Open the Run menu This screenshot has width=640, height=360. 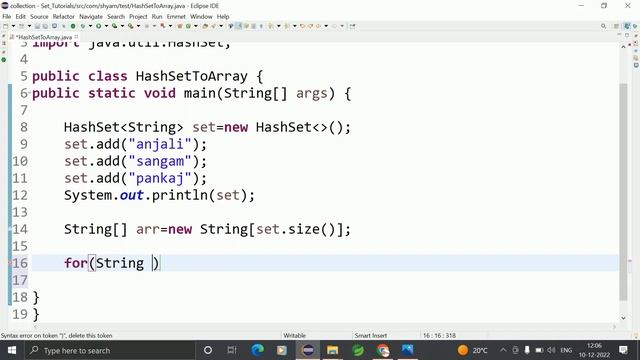pos(157,17)
